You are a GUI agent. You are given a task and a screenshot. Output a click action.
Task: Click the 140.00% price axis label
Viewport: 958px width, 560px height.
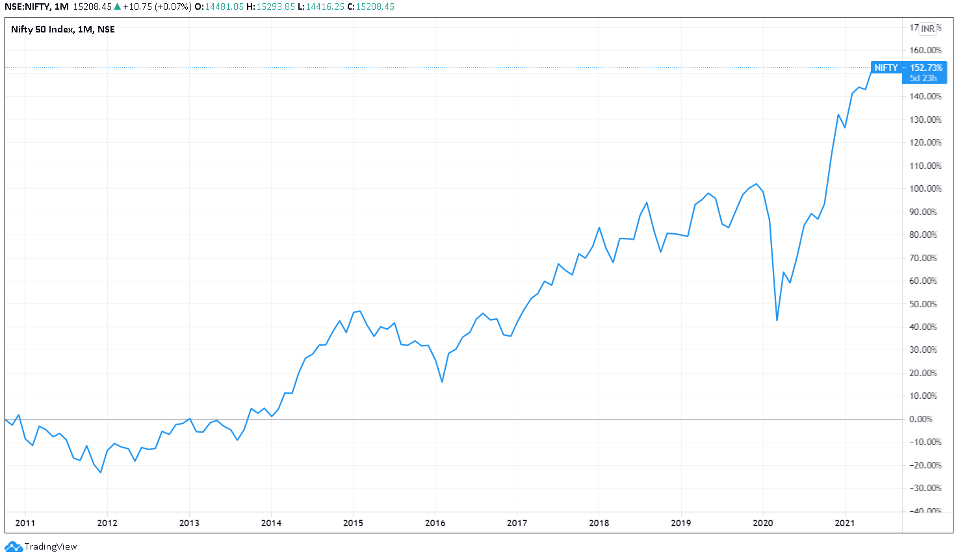pos(926,96)
